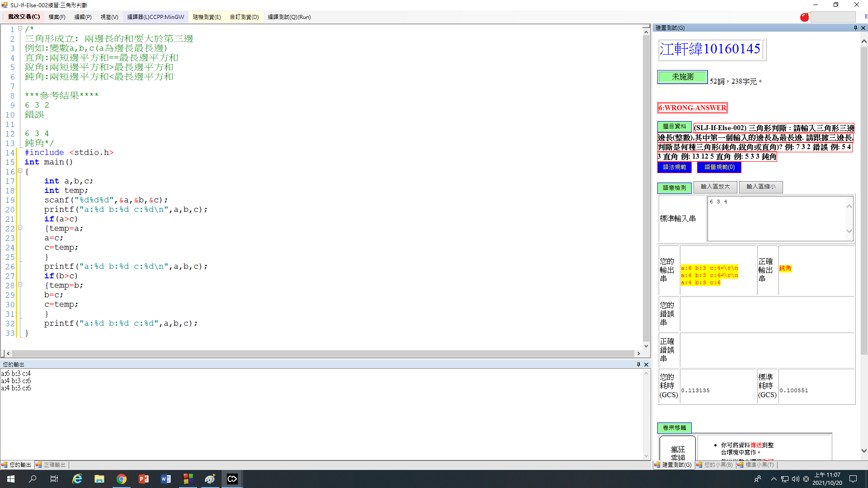Collapse the if block starting at line 28
868x488 pixels.
(x=20, y=285)
